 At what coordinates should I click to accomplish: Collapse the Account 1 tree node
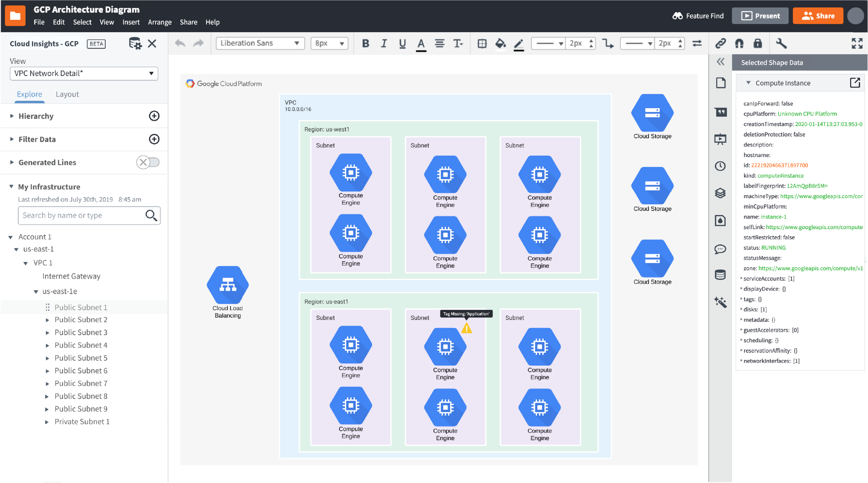10,237
